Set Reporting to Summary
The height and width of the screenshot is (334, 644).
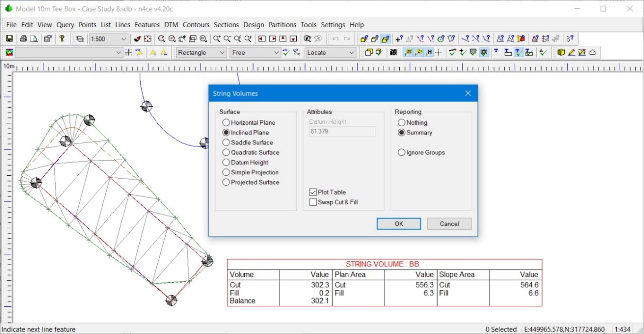415,133
